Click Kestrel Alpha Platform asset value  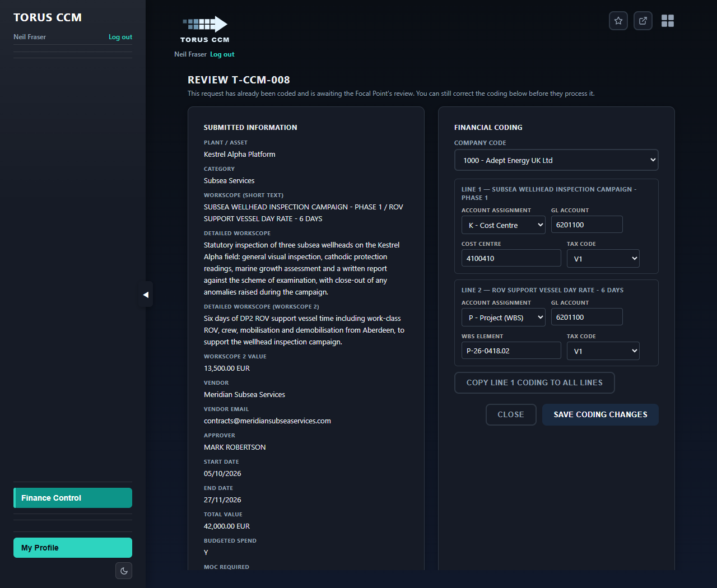point(240,154)
